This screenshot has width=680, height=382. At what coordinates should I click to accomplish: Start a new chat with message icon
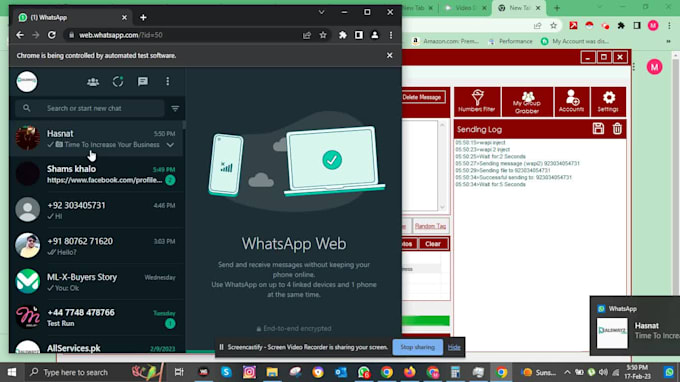pyautogui.click(x=143, y=82)
